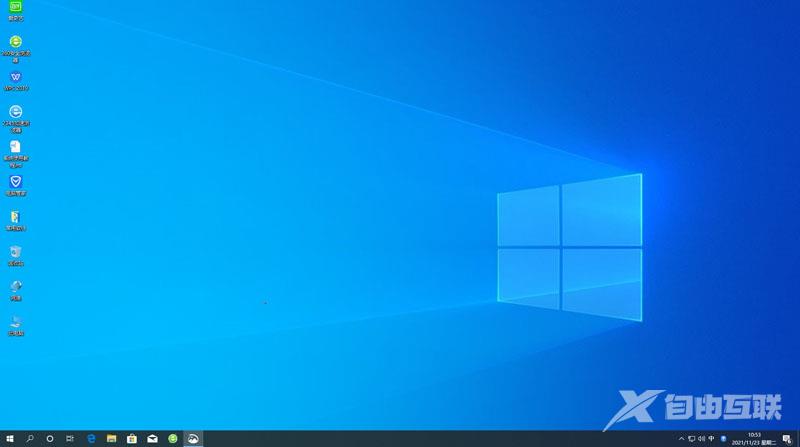The height and width of the screenshot is (447, 800).
Task: Open the Windows Start menu
Action: 10,438
